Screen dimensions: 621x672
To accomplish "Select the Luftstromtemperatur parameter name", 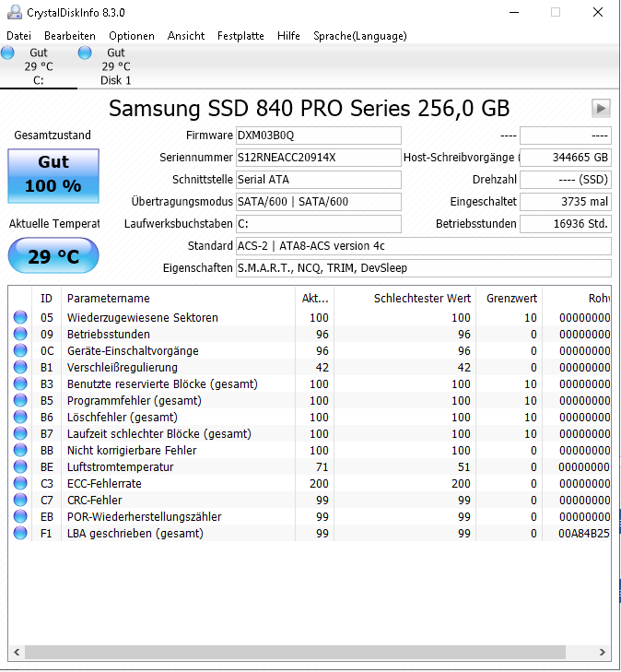I will tap(121, 466).
